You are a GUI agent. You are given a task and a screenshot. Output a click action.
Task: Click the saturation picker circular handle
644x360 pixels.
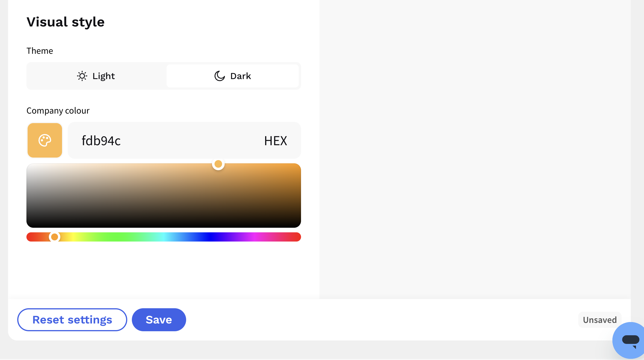tap(218, 164)
